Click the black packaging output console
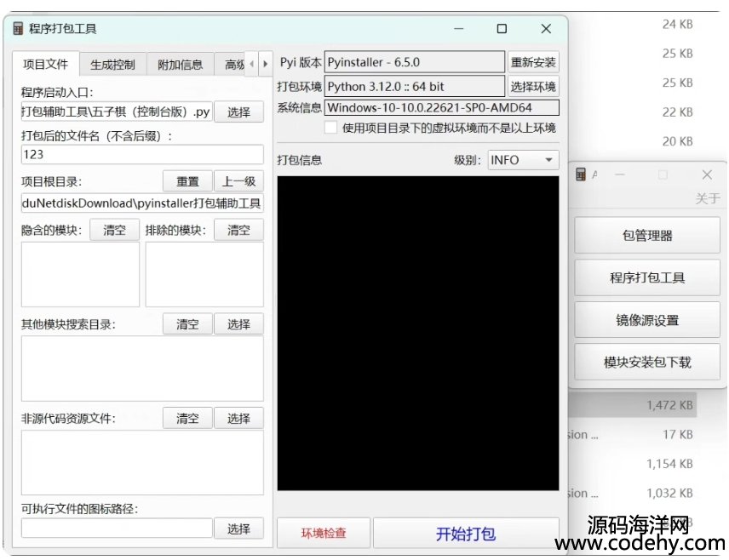 coord(418,334)
